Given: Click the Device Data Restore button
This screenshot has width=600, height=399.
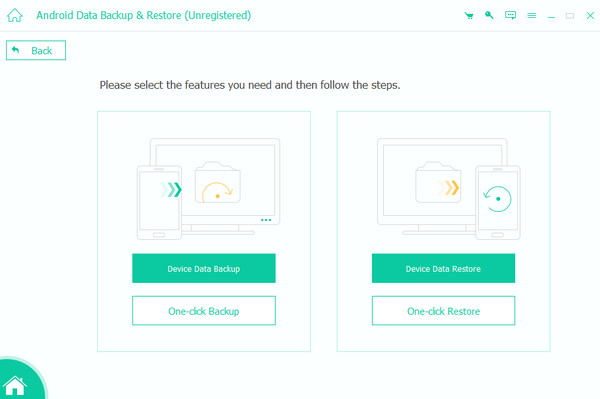Looking at the screenshot, I should tap(443, 268).
